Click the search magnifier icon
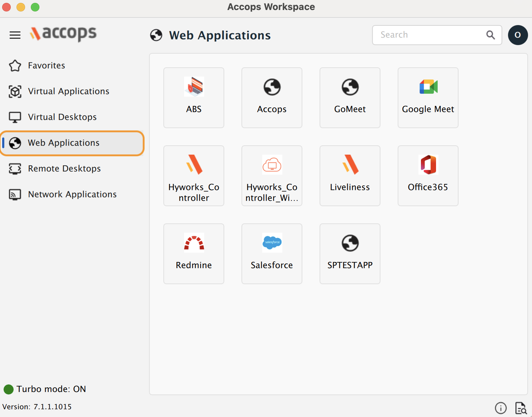Screen dimensions: 532x417 pyautogui.click(x=490, y=35)
